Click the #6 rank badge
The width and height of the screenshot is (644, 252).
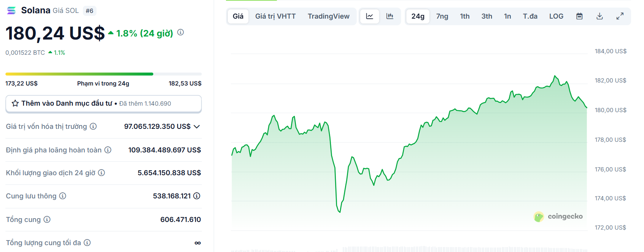coord(89,11)
